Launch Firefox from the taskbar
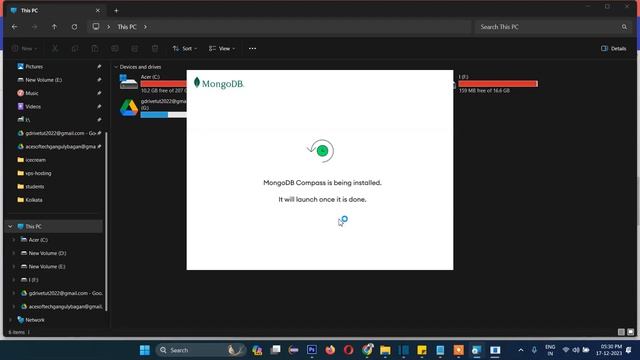 [x=330, y=350]
